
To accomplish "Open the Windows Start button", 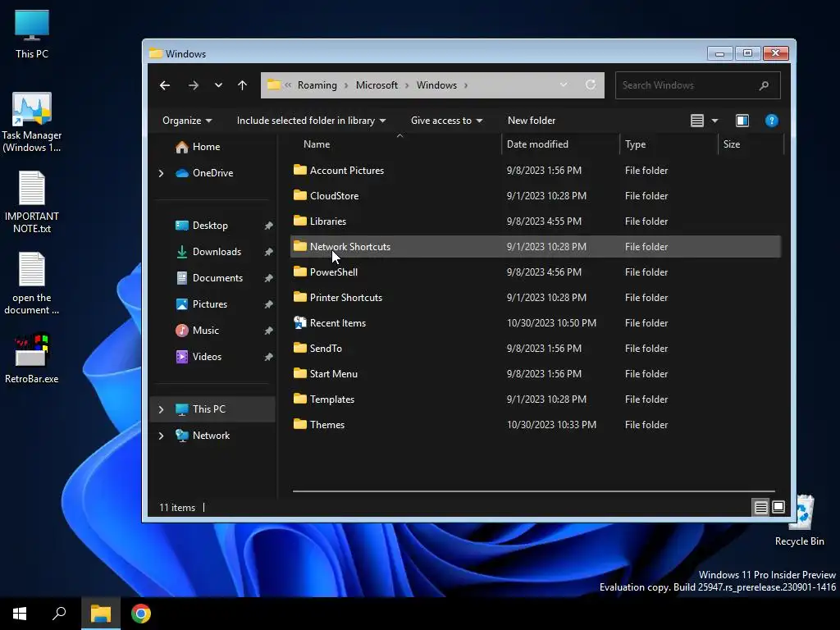I will 20,614.
